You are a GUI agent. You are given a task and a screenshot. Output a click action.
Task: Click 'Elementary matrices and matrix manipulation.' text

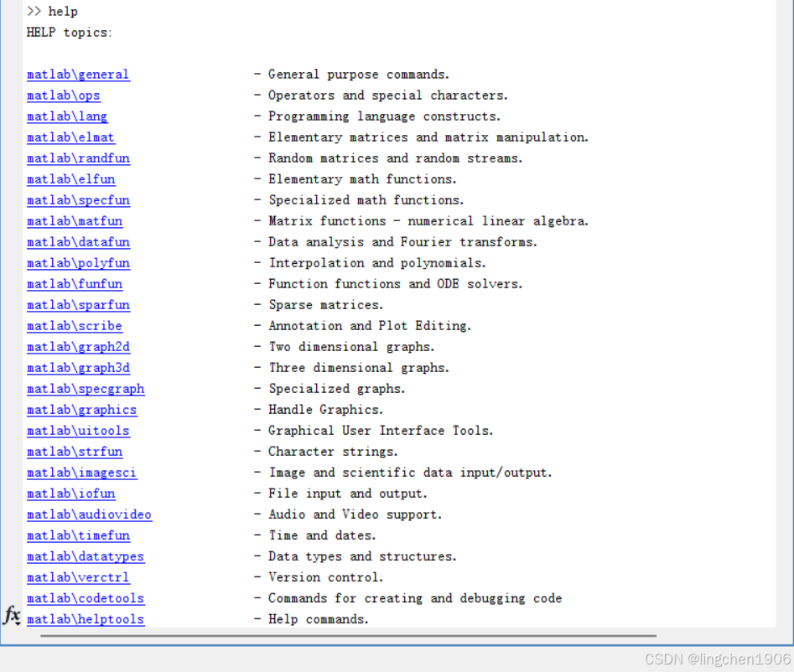click(428, 137)
